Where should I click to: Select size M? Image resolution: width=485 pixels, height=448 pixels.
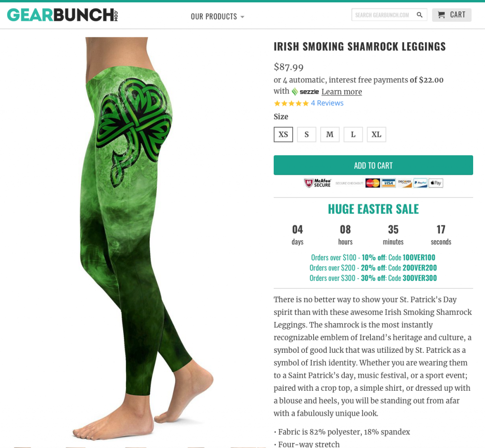[x=330, y=134]
